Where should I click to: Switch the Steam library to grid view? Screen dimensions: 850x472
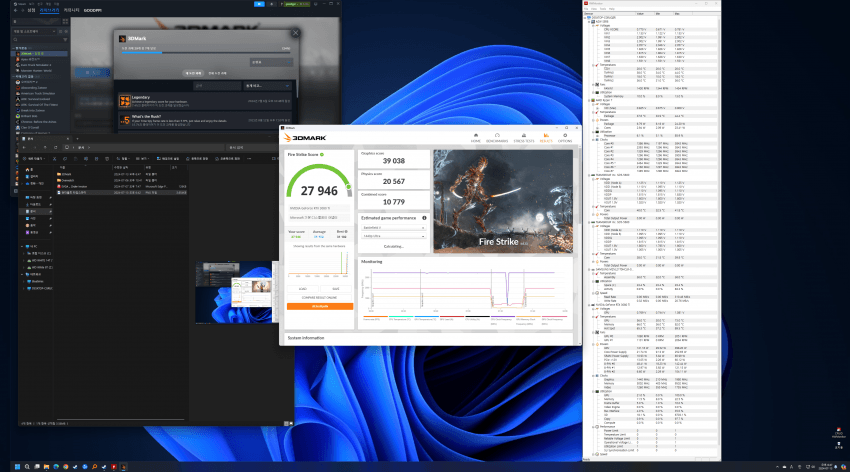[x=65, y=22]
